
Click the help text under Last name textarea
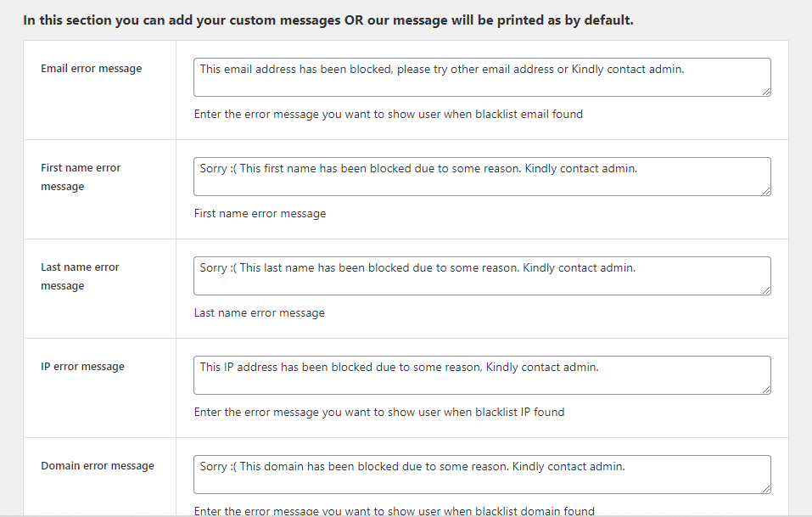click(260, 312)
